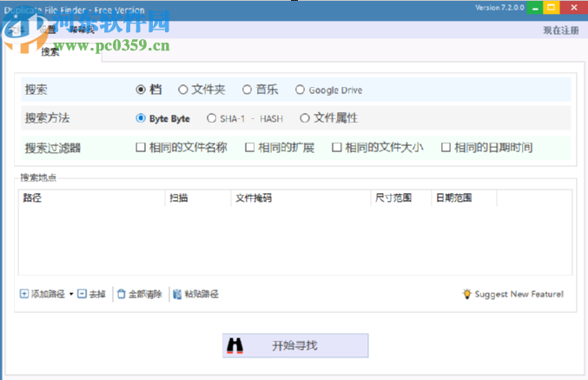Click the Suggest New Feature lightbulb icon
This screenshot has height=380, width=588.
point(467,294)
